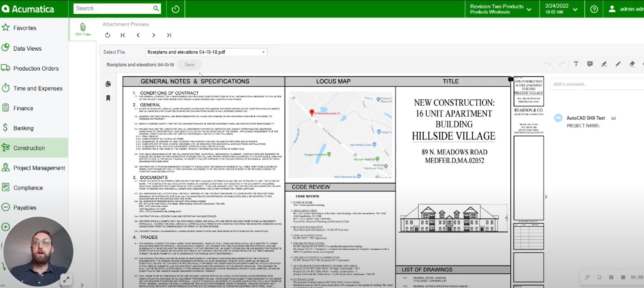644x288 pixels.
Task: Open the bookmarks panel icon
Action: click(x=108, y=98)
